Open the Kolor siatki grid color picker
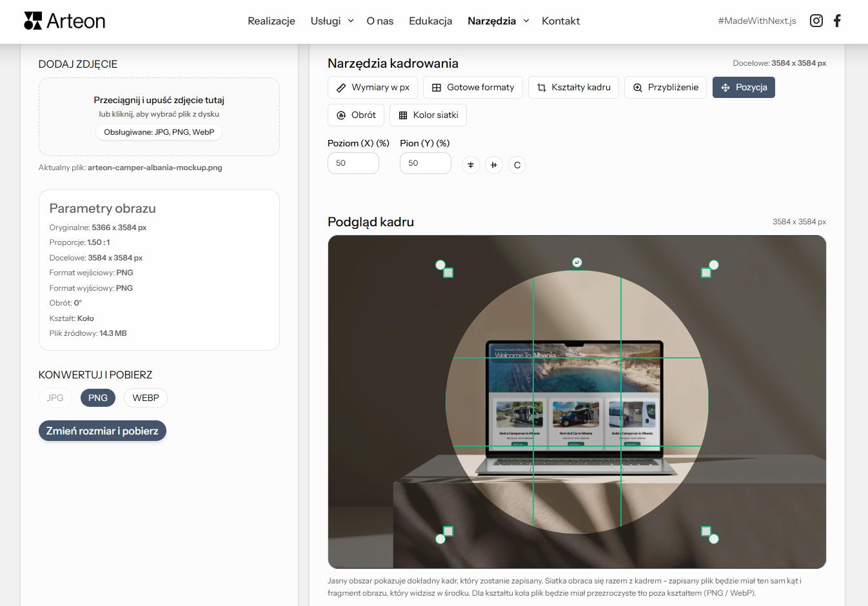 click(428, 115)
